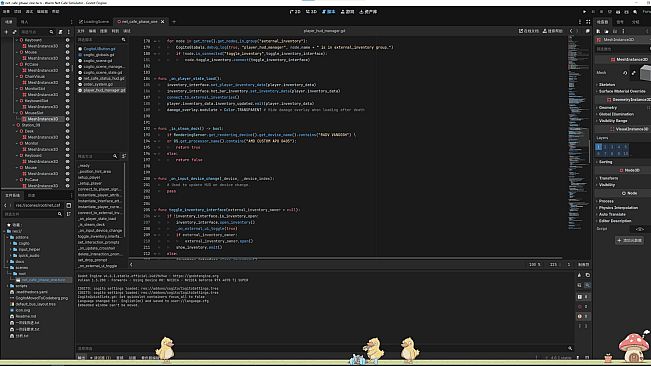
Task: Open search help in script editor toolbar
Action: 553,31
